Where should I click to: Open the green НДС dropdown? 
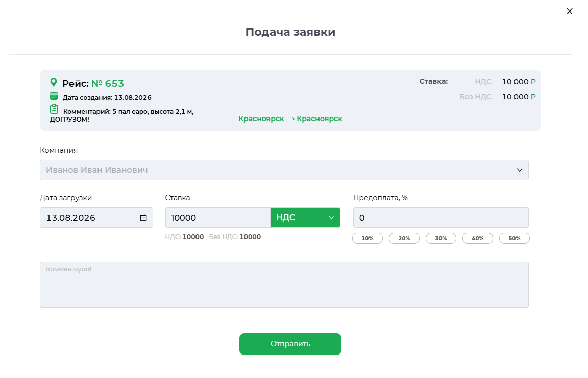305,218
